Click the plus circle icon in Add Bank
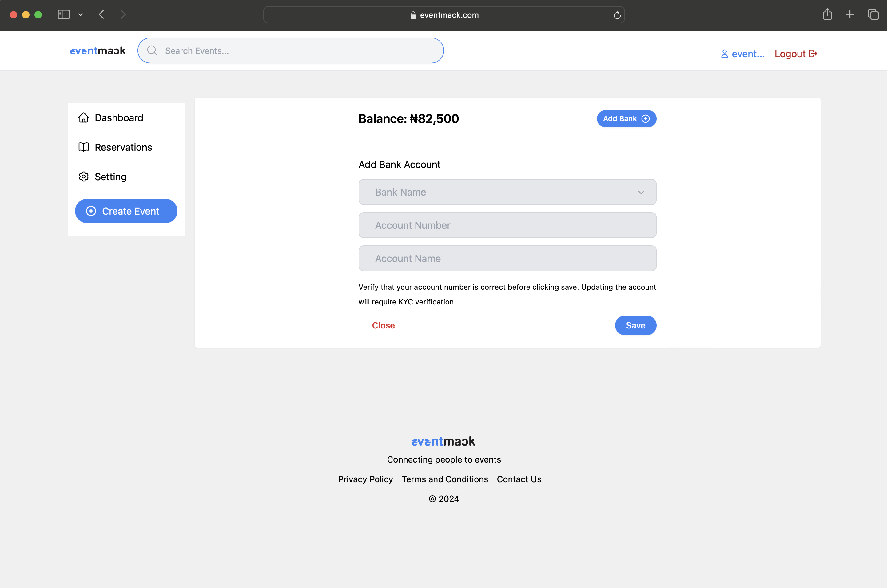 click(646, 118)
